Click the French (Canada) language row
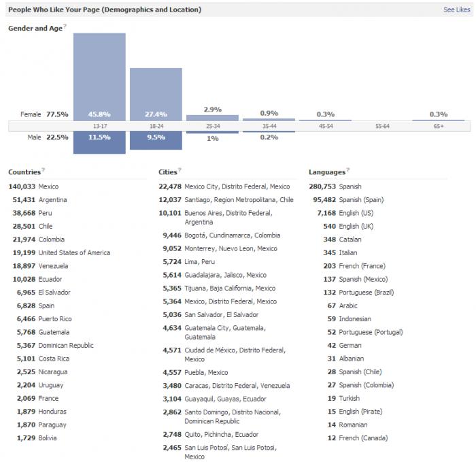 (x=358, y=438)
